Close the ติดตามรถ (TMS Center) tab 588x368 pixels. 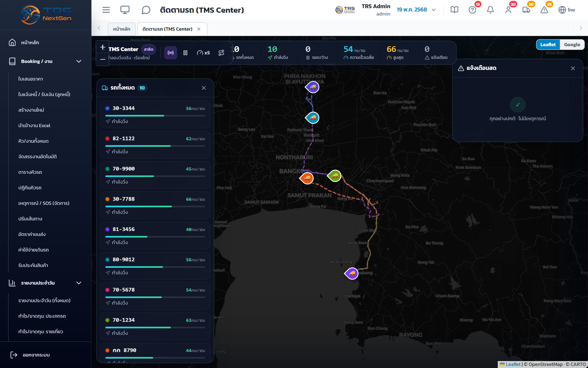pyautogui.click(x=199, y=29)
